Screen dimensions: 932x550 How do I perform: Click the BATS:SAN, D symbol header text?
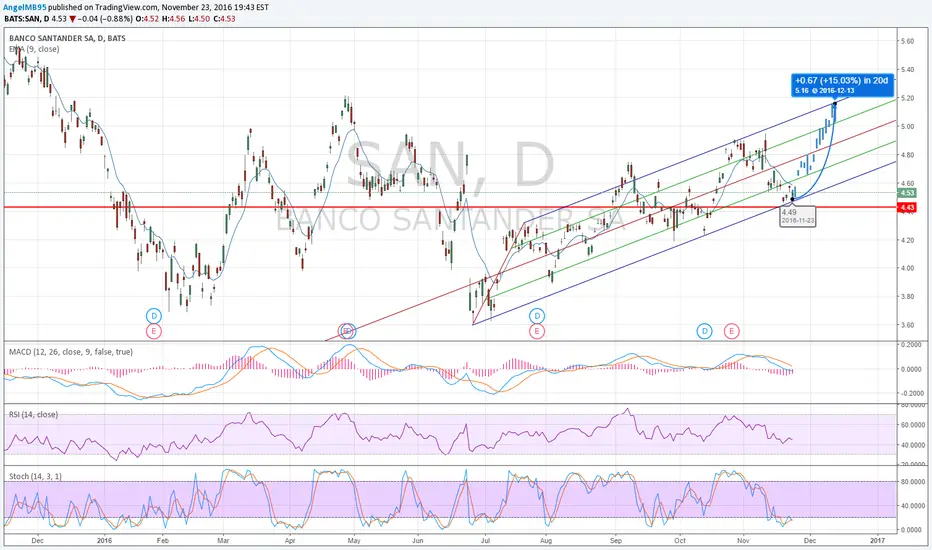coord(27,18)
